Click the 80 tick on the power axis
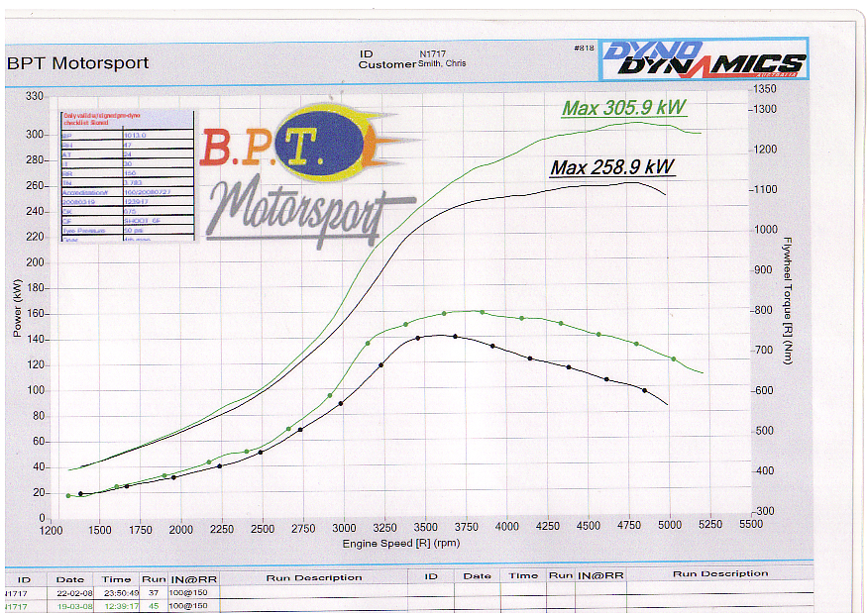Image resolution: width=868 pixels, height=614 pixels. click(x=38, y=416)
